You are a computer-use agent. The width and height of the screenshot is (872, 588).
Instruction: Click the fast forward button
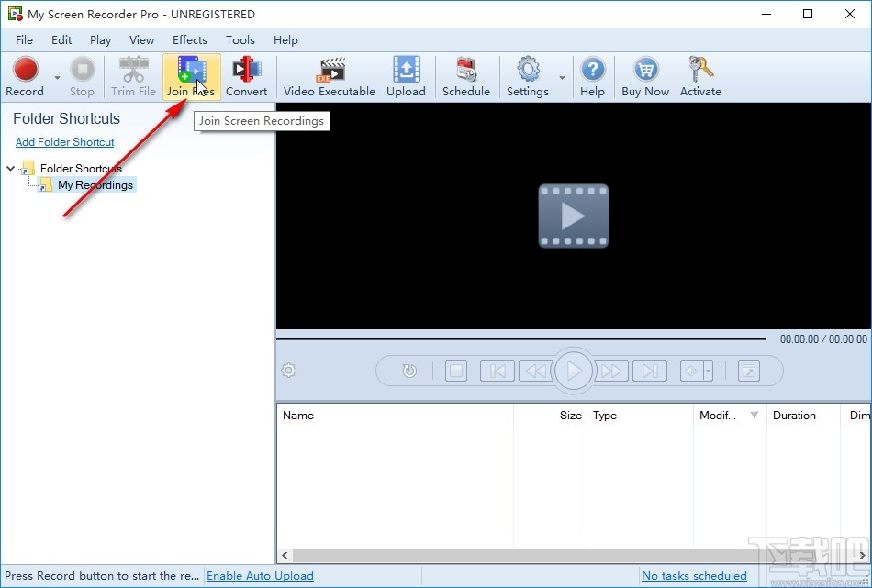(611, 371)
